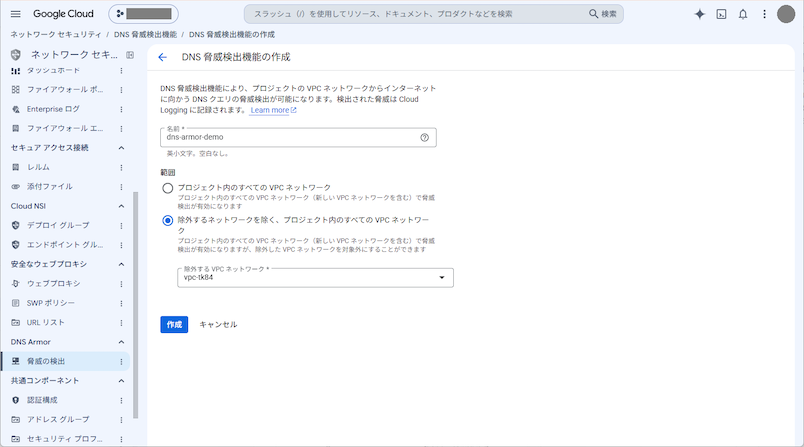Image resolution: width=804 pixels, height=447 pixels.
Task: Open the Gemini sparkle assistant icon
Action: click(699, 14)
